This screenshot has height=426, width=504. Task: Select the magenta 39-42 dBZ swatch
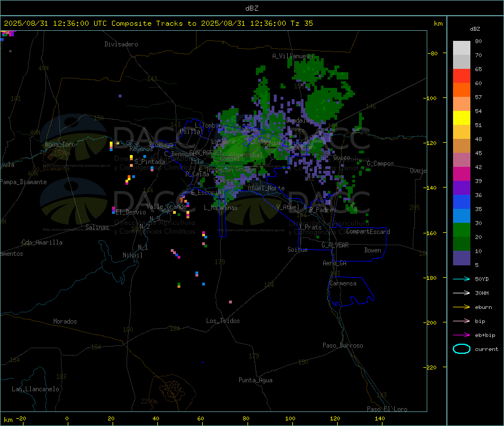tap(461, 174)
